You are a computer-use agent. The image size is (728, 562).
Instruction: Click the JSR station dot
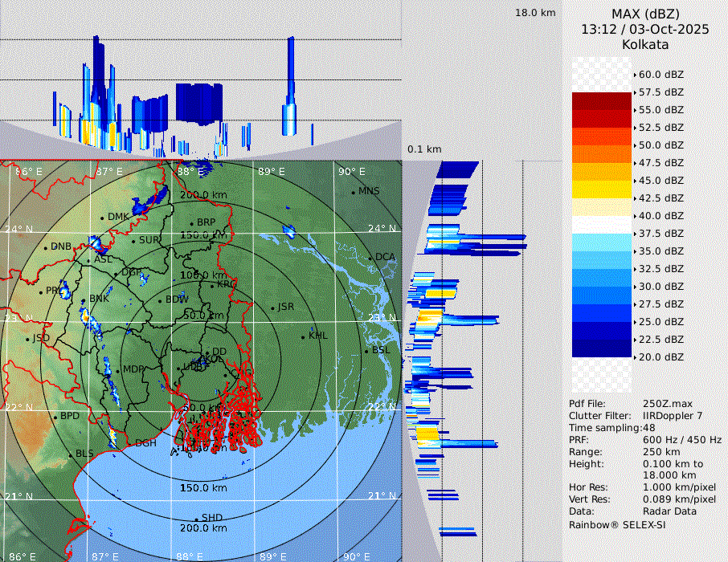[272, 307]
